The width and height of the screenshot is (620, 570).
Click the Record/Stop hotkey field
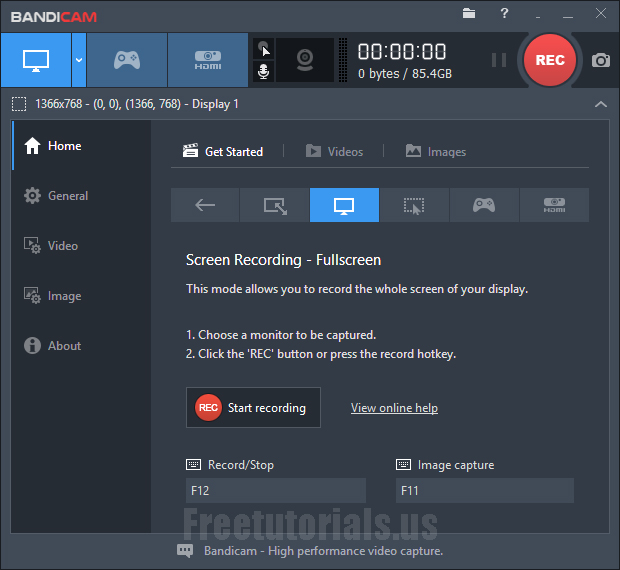276,490
